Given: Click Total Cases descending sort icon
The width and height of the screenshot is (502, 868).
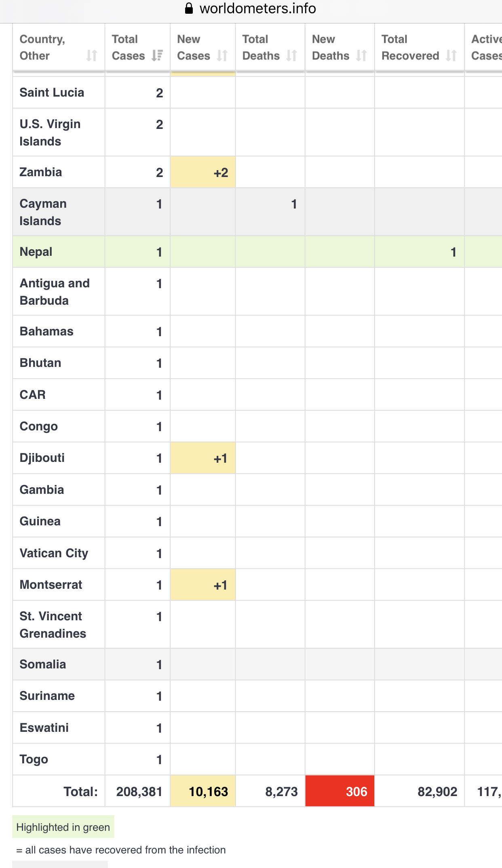Looking at the screenshot, I should tap(157, 55).
